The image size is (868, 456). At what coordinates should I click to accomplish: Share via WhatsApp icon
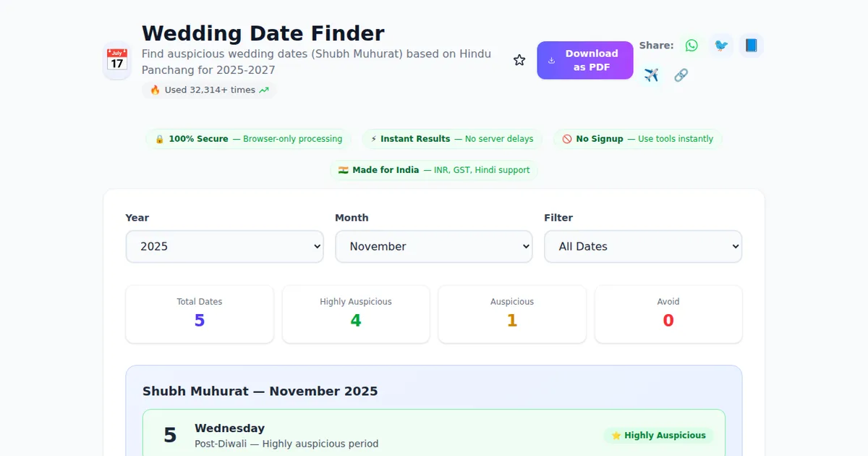pyautogui.click(x=692, y=46)
